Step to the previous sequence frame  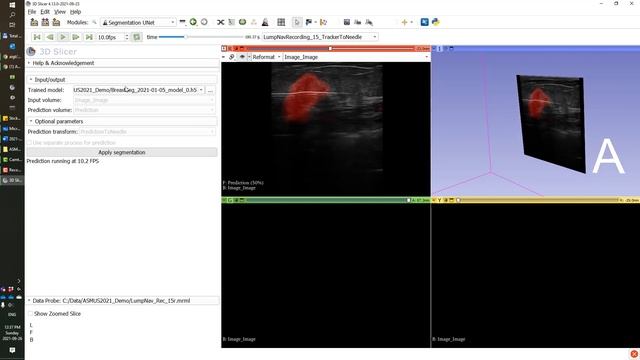[x=50, y=37]
